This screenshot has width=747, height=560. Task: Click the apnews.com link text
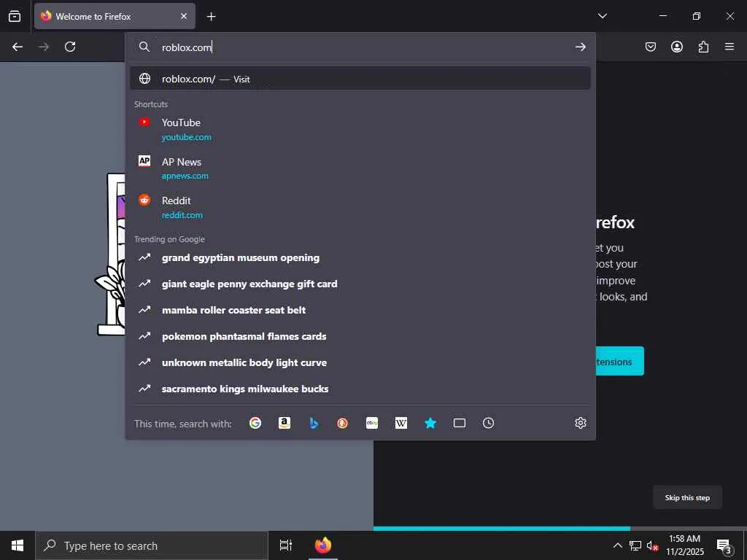coord(185,176)
